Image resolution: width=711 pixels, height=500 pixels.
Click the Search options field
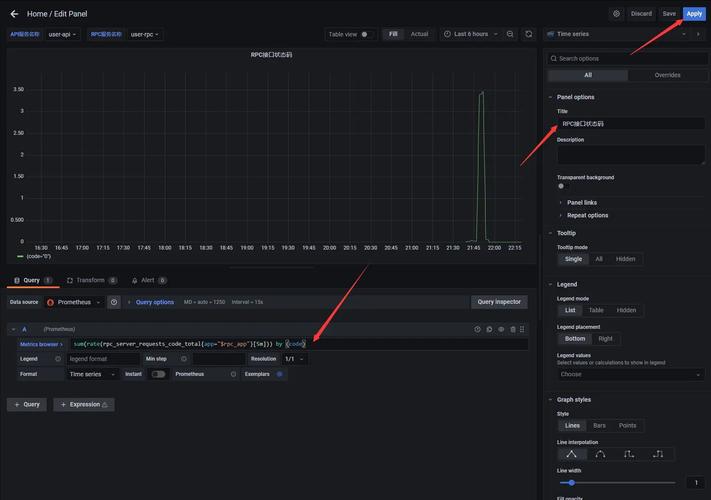[627, 58]
